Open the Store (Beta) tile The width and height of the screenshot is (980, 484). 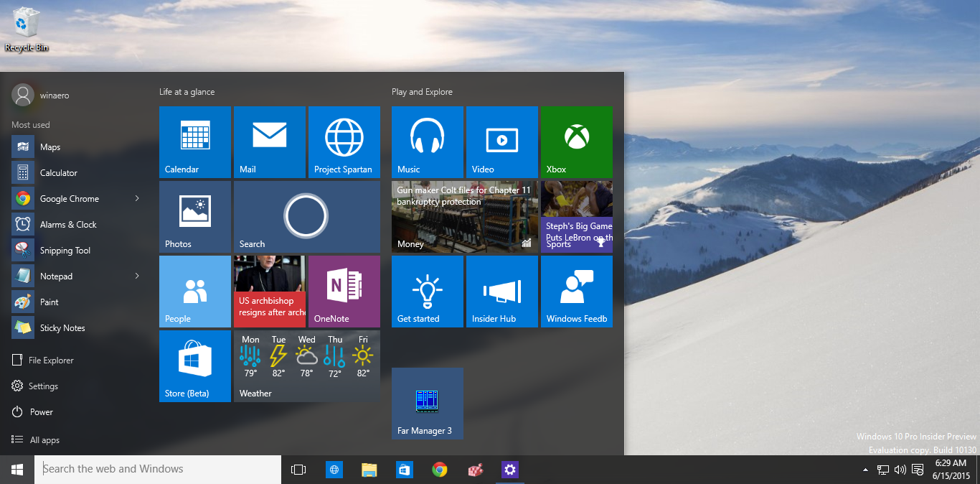click(195, 366)
